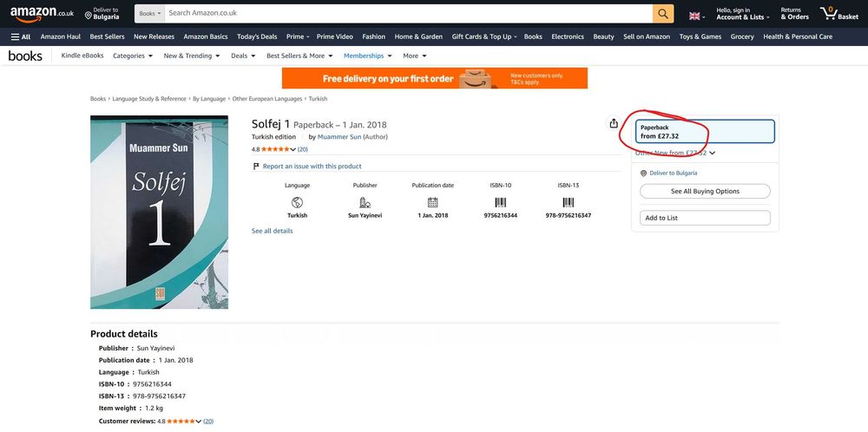The width and height of the screenshot is (868, 432).
Task: Click the share icon beside title
Action: [614, 123]
